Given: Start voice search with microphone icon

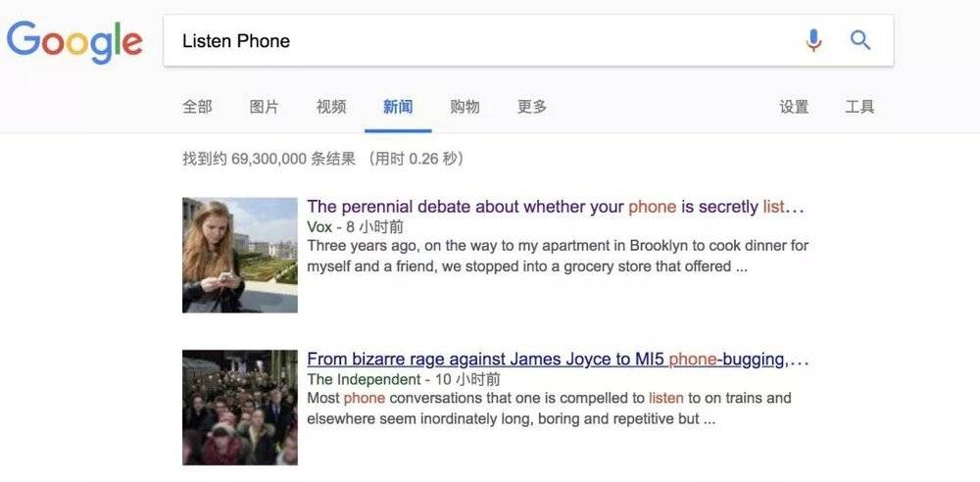Looking at the screenshot, I should point(813,40).
